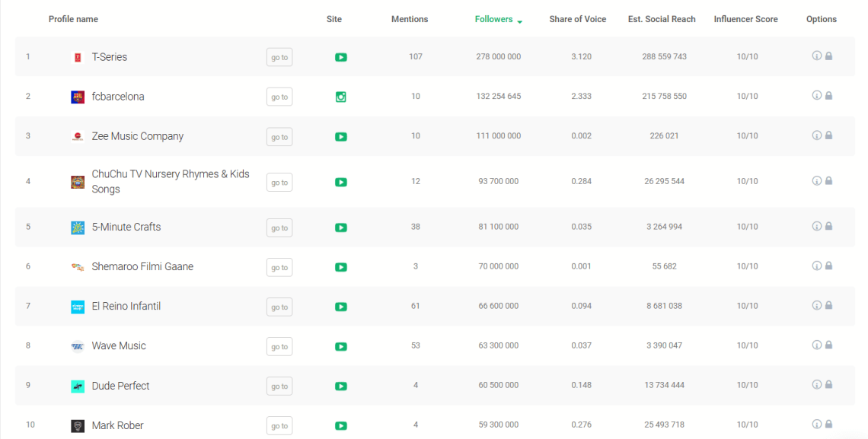Click the YouTube site icon for T-Series
Viewport: 868px width, 439px height.
[x=341, y=57]
